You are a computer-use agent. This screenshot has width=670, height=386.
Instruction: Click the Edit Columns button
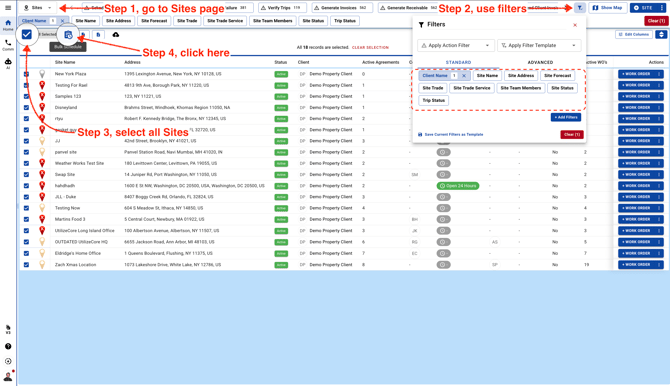point(634,34)
